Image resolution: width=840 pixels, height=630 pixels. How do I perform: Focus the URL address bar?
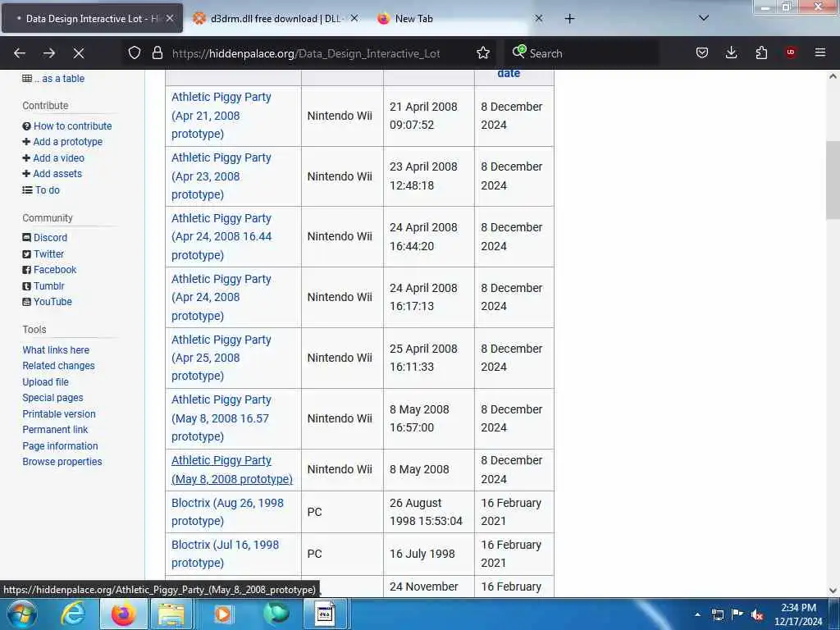pos(305,53)
